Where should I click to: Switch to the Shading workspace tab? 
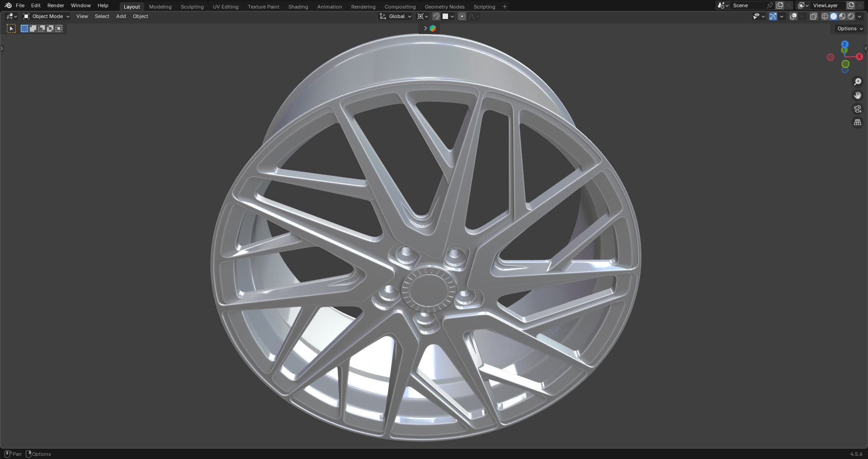point(298,7)
